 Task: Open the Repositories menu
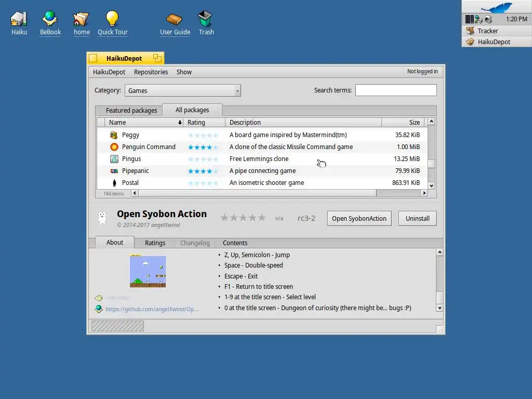coord(151,72)
